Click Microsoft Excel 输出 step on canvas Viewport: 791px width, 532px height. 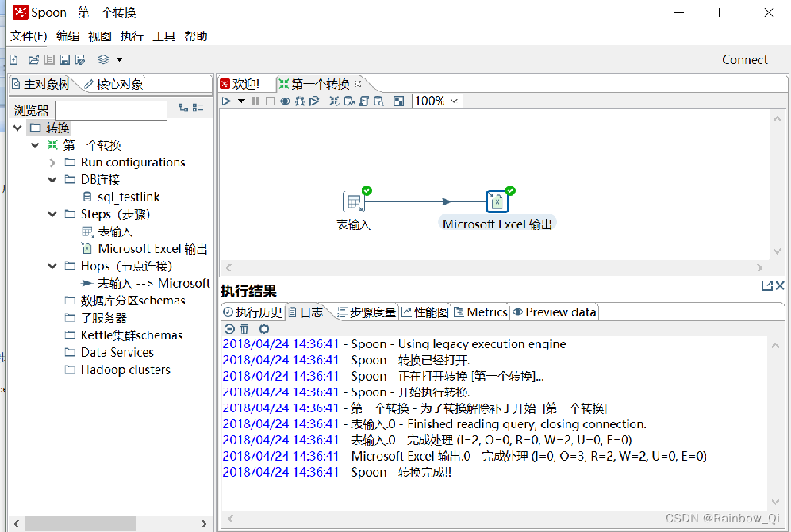(497, 201)
